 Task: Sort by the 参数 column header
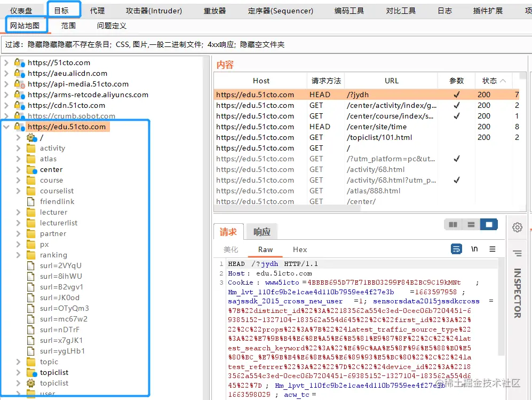456,81
